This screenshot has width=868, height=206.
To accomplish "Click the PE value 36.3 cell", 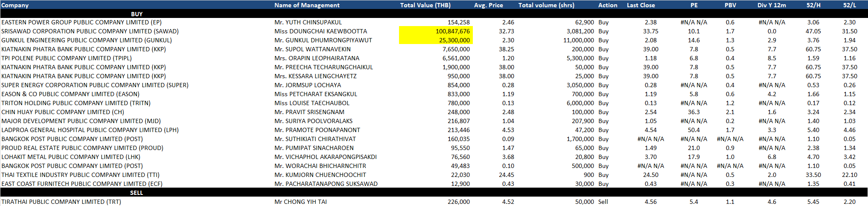I will [x=693, y=112].
